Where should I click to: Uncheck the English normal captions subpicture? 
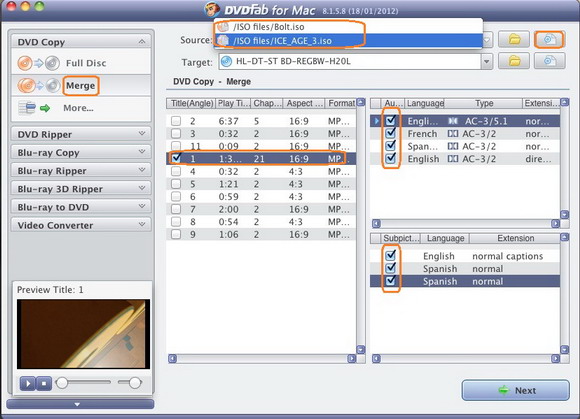pos(391,256)
